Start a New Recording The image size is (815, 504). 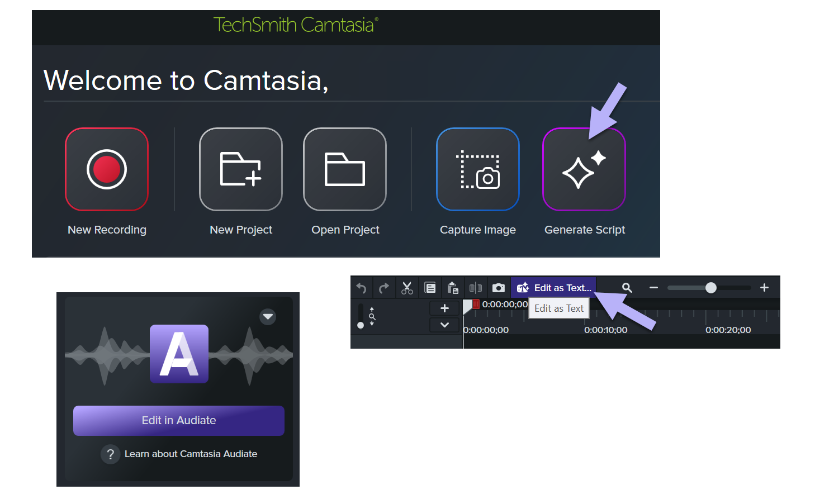[107, 169]
